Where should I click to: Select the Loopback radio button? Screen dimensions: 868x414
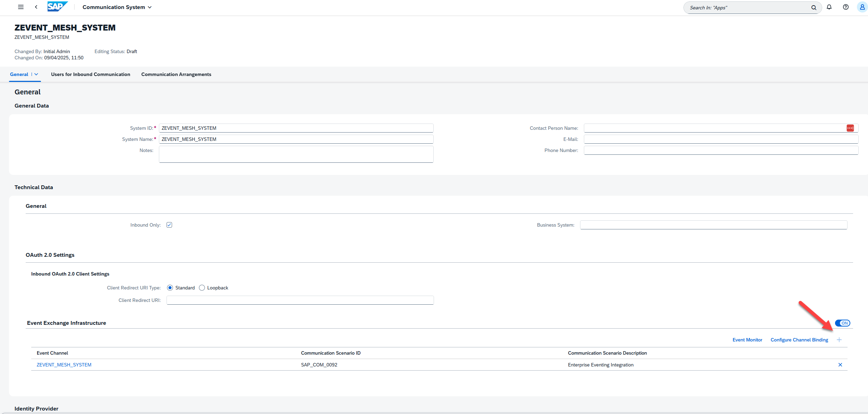point(202,288)
